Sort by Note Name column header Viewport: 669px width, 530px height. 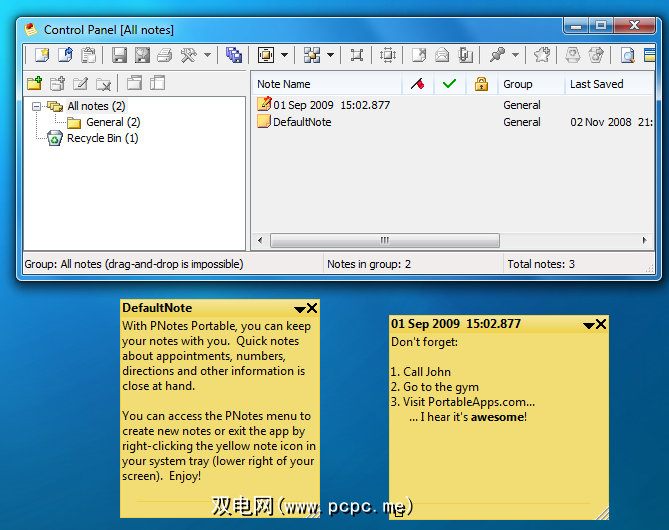click(327, 84)
